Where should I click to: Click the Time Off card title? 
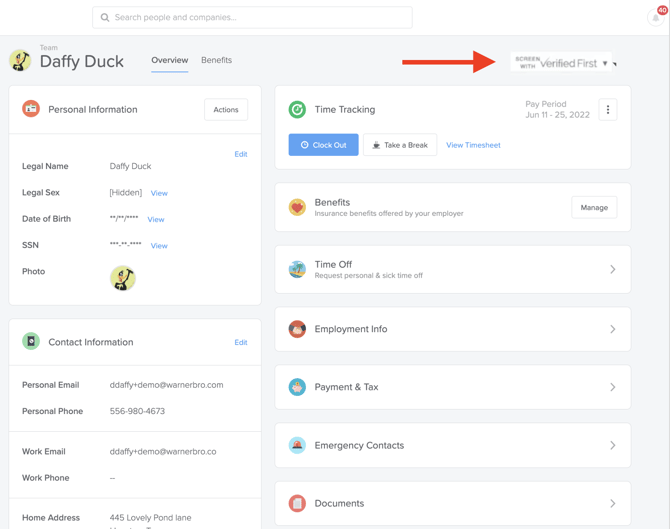(333, 264)
